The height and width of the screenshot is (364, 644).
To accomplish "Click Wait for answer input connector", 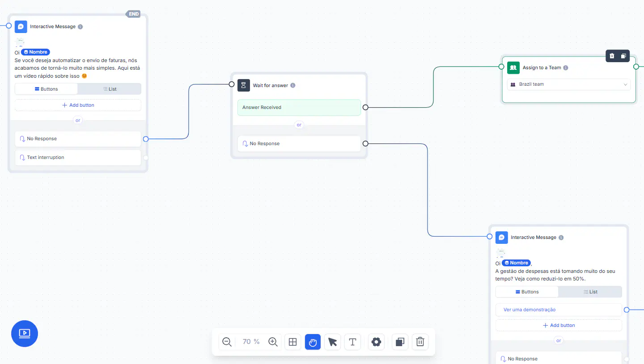I will coord(232,84).
